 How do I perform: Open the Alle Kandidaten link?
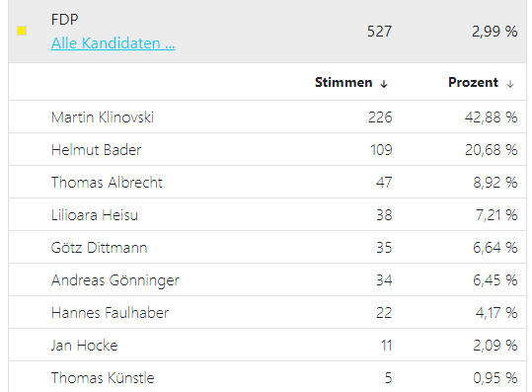(x=113, y=43)
